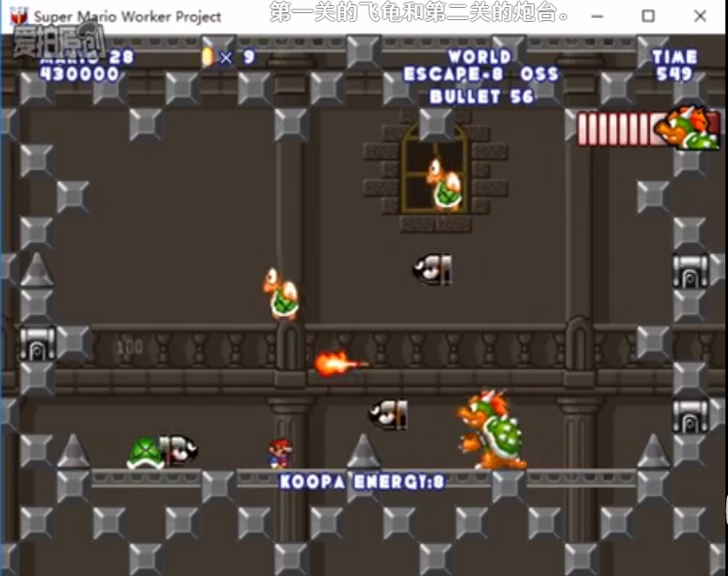The height and width of the screenshot is (576, 728).
Task: Click the 'ESCAPE-8 OSS' level name
Action: point(481,74)
